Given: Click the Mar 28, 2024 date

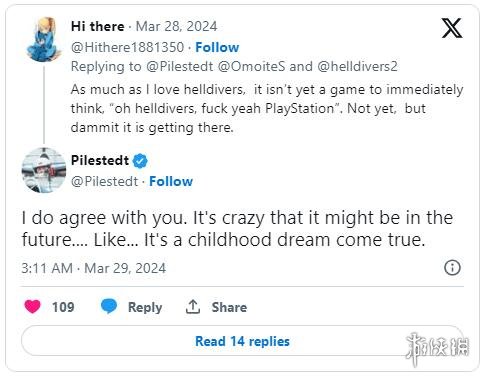Looking at the screenshot, I should click(176, 26).
